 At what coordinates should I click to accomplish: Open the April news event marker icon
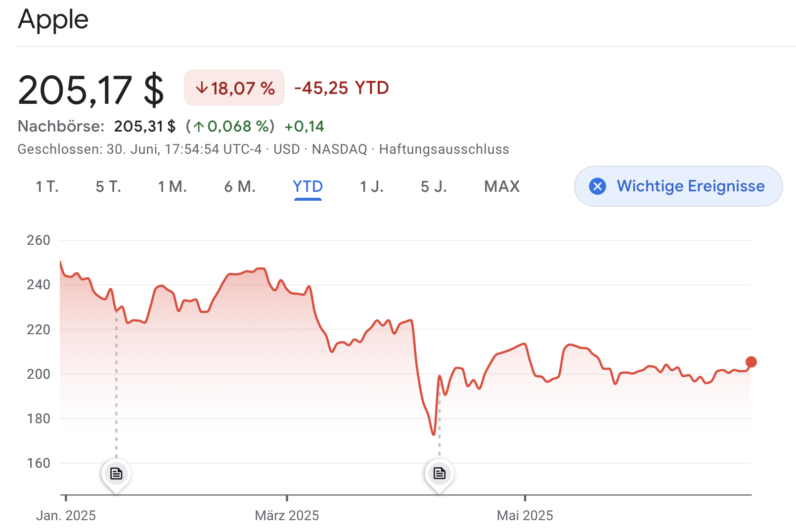pyautogui.click(x=439, y=474)
